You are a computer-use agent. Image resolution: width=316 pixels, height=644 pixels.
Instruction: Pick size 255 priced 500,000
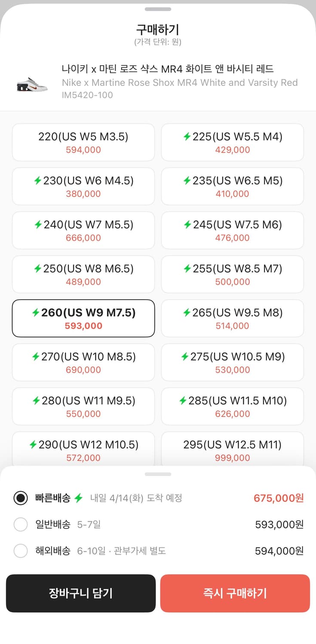coord(232,274)
